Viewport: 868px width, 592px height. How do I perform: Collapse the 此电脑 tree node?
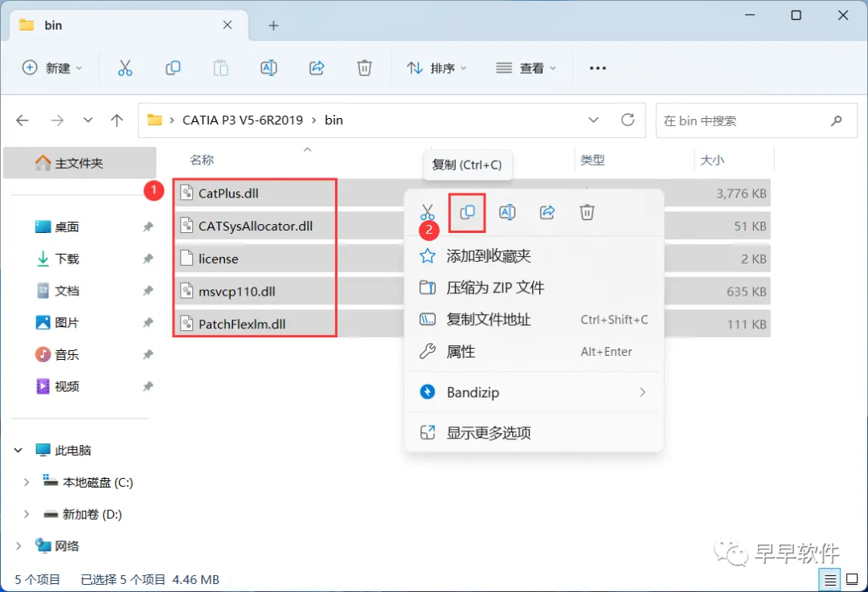tap(18, 451)
